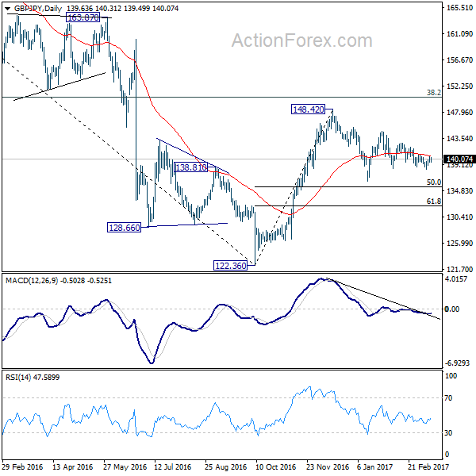Click the 4.0157 MACD axis value
The height and width of the screenshot is (476, 476).
coord(456,278)
